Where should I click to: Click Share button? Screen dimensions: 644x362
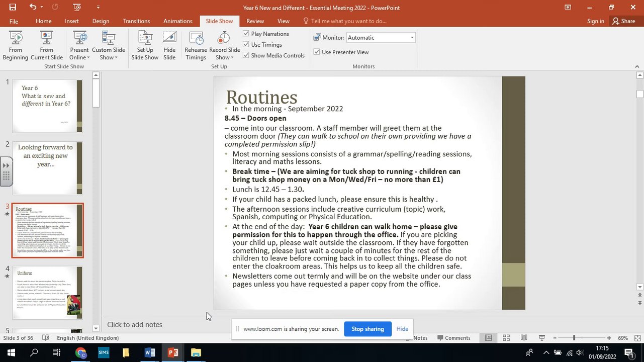pos(623,21)
